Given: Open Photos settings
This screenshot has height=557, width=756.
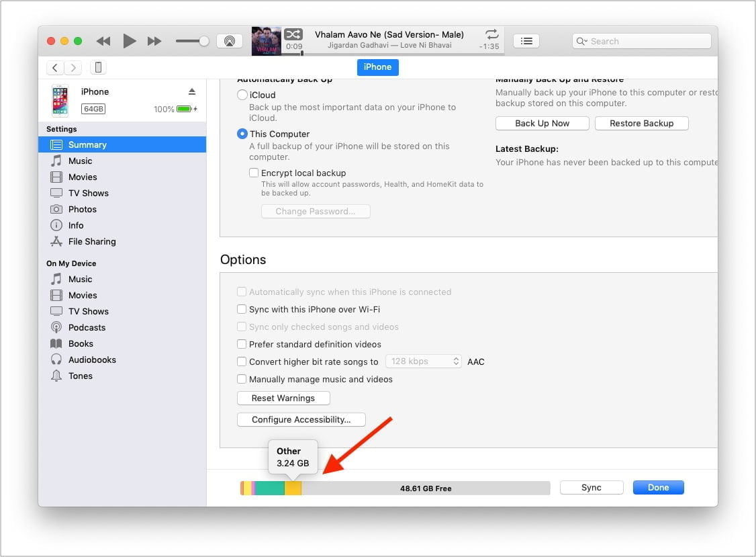Looking at the screenshot, I should tap(122, 210).
